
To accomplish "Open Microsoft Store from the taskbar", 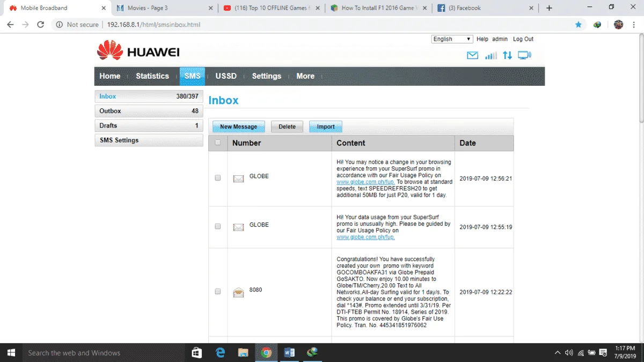I will click(196, 353).
